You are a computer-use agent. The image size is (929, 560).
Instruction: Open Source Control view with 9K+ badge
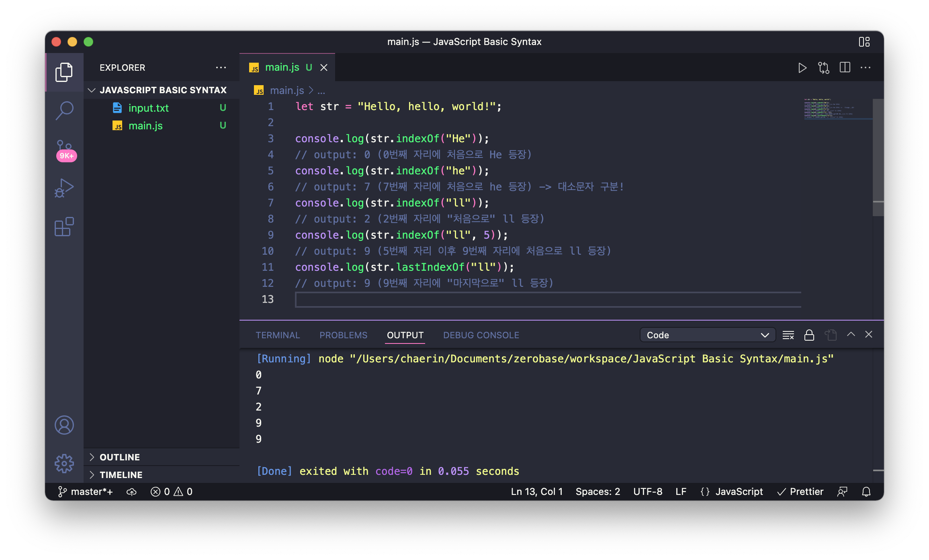pos(64,149)
